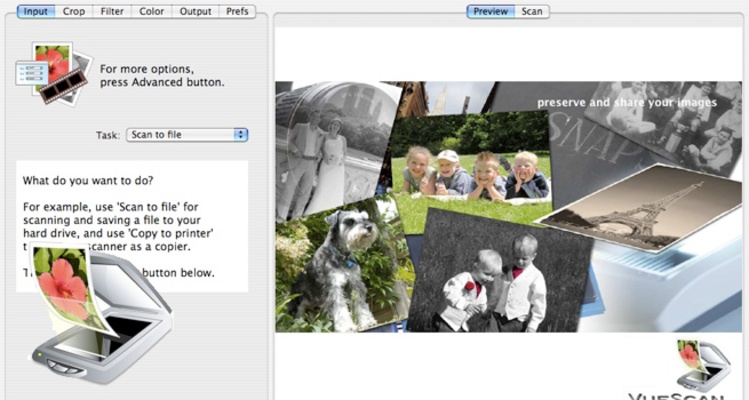Open the Task dropdown showing Scan to file

187,135
